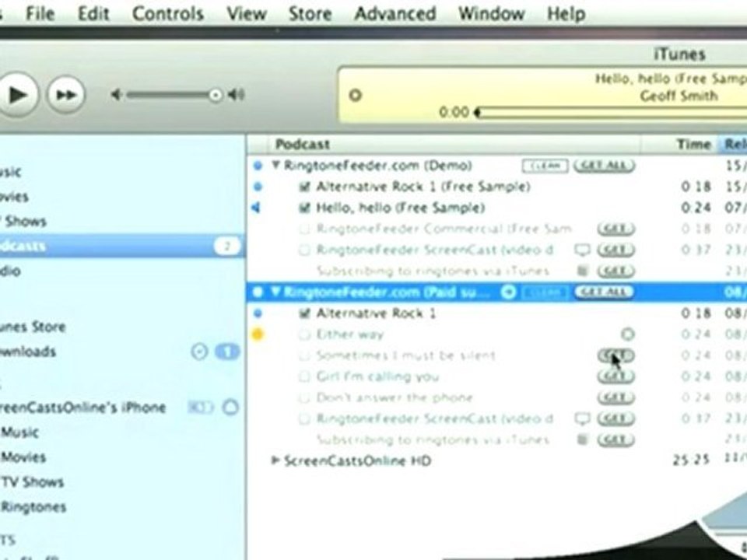747x560 pixels.
Task: Check Sometimes I must be silent checkbox
Action: point(304,355)
